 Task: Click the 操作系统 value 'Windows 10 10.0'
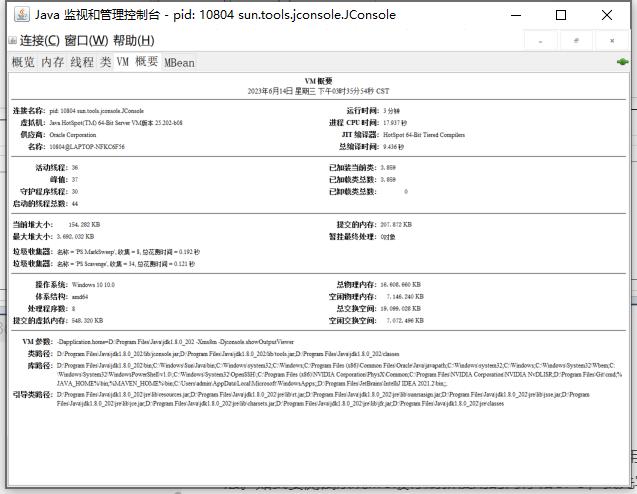93,285
